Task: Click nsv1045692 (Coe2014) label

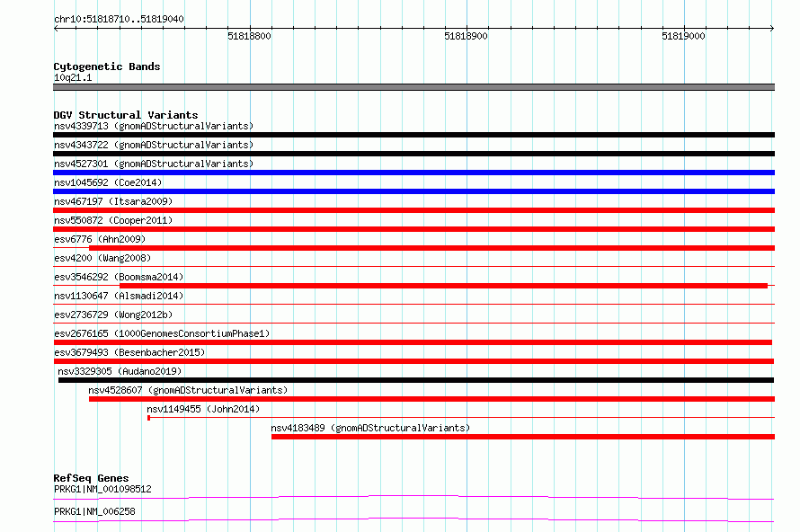Action: pyautogui.click(x=108, y=182)
